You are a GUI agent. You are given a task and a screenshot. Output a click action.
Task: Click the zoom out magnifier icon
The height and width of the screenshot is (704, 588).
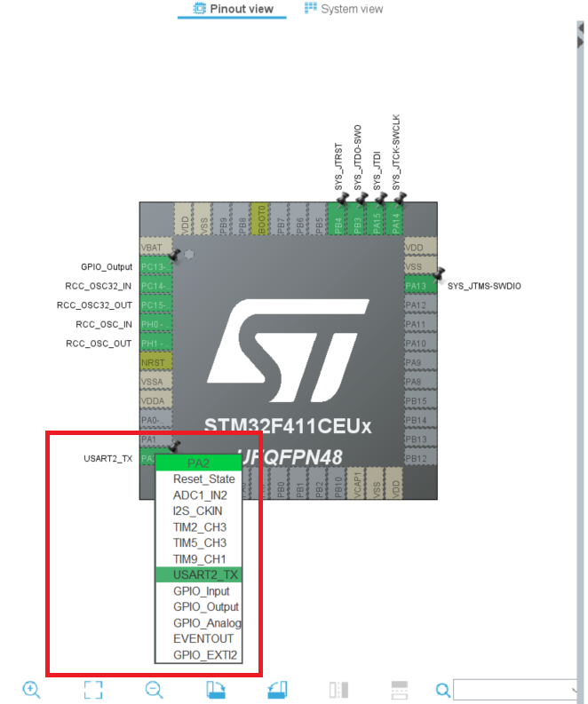pyautogui.click(x=154, y=689)
